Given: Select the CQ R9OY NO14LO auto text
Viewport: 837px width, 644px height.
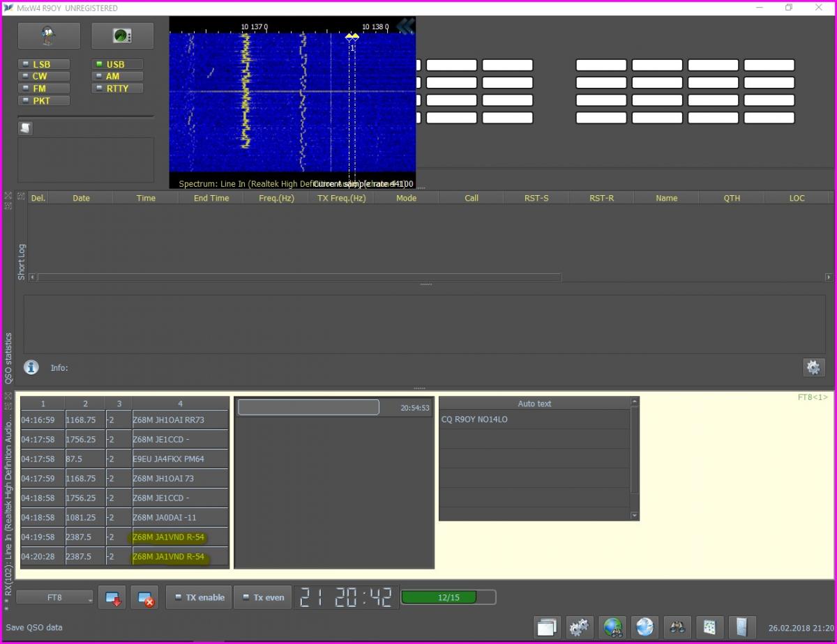Looking at the screenshot, I should click(x=474, y=420).
